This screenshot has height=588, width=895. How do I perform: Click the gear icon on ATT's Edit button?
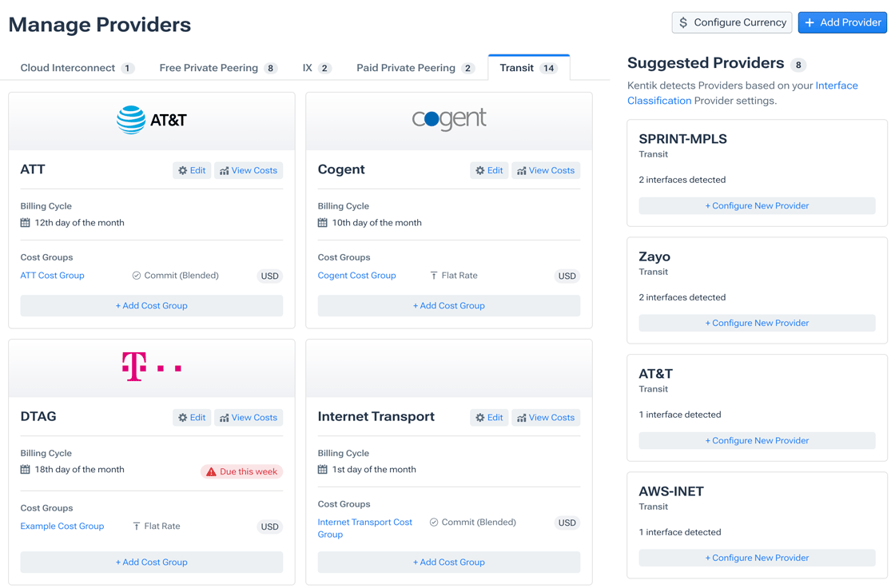click(x=182, y=170)
